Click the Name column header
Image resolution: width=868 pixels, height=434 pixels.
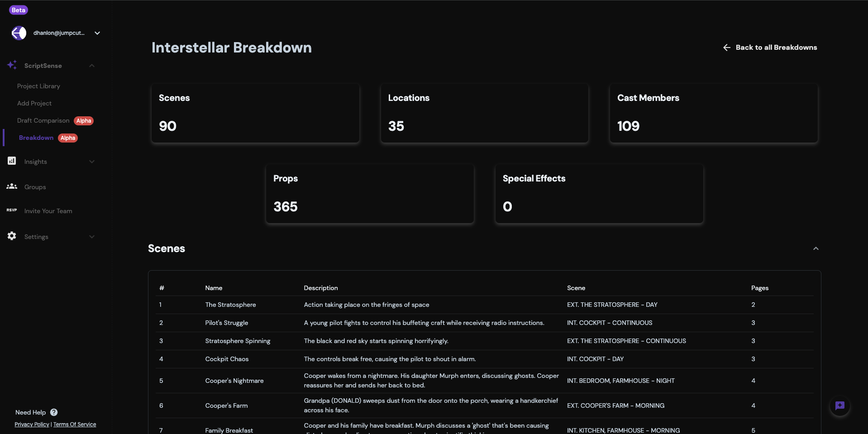pyautogui.click(x=214, y=288)
